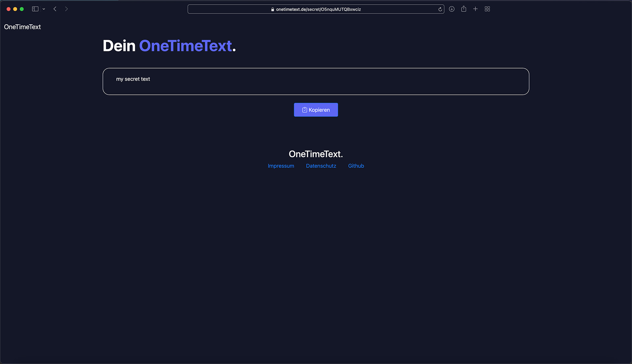Go forward with the forward arrow

pos(66,9)
